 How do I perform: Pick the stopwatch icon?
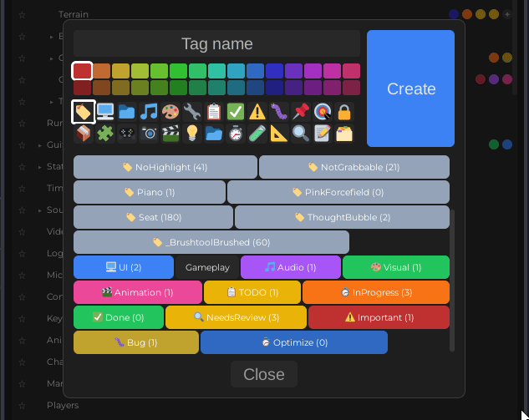(236, 134)
